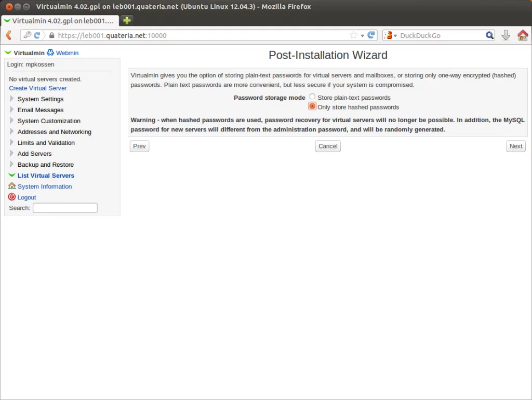The height and width of the screenshot is (400, 532).
Task: Go back with the browser back arrow
Action: (x=9, y=35)
